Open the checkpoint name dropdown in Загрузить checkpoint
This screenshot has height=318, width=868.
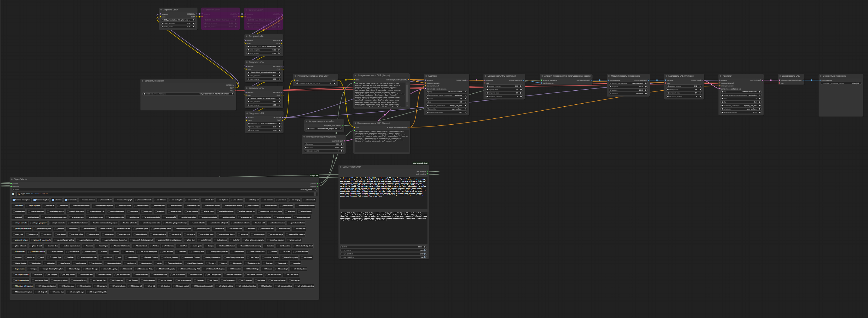188,94
